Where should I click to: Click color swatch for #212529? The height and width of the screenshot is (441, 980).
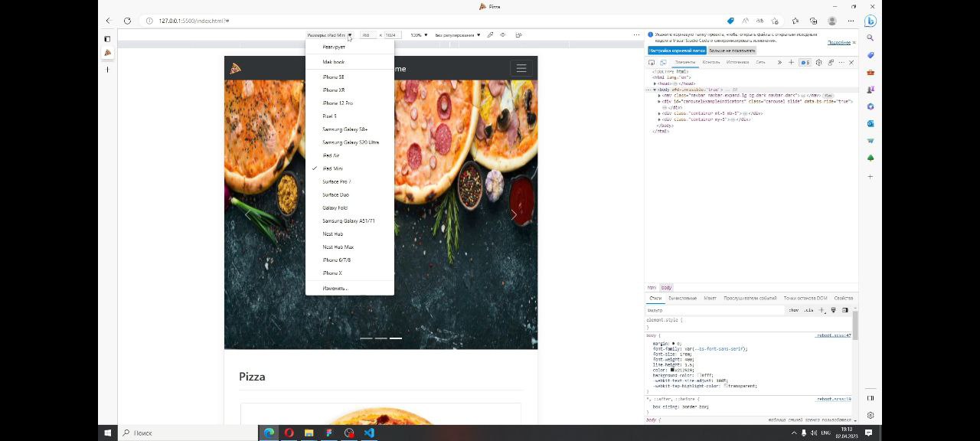tap(673, 370)
